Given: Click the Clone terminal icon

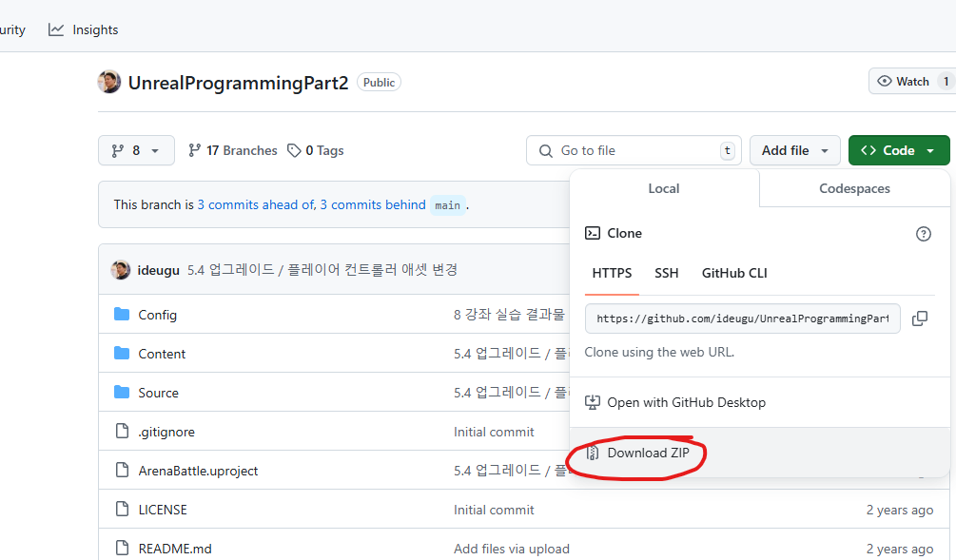Looking at the screenshot, I should tap(592, 233).
